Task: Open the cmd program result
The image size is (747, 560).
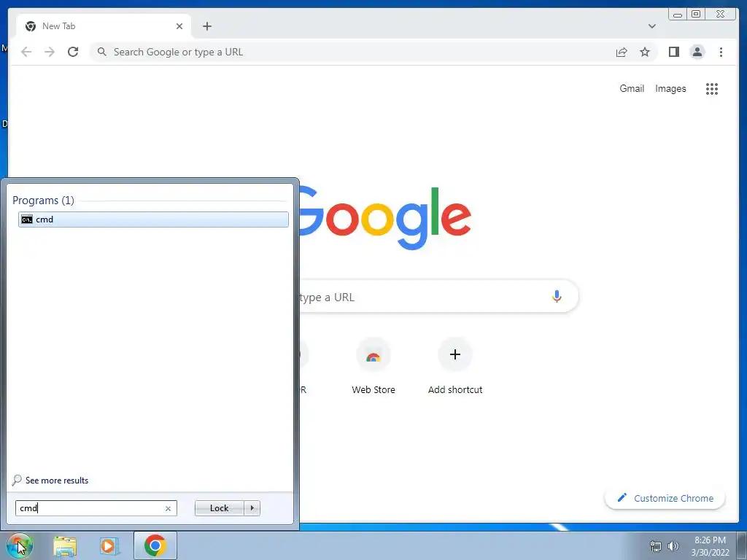Action: point(153,219)
